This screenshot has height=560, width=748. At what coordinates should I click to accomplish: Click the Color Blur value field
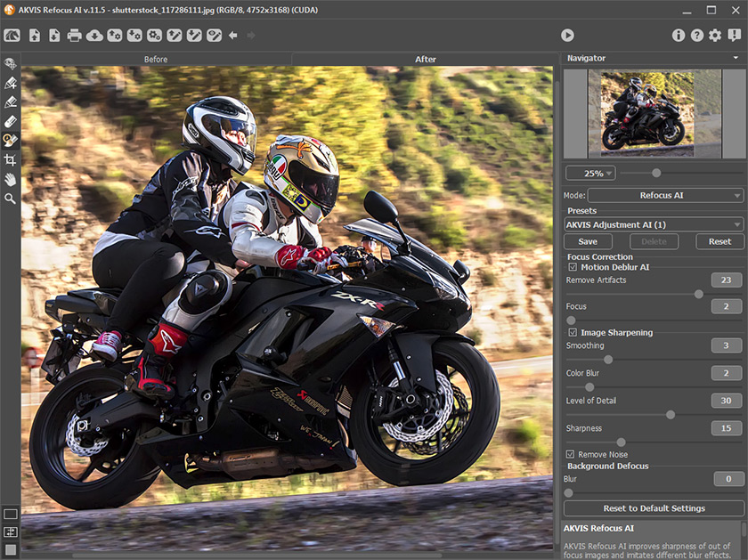[x=726, y=373]
